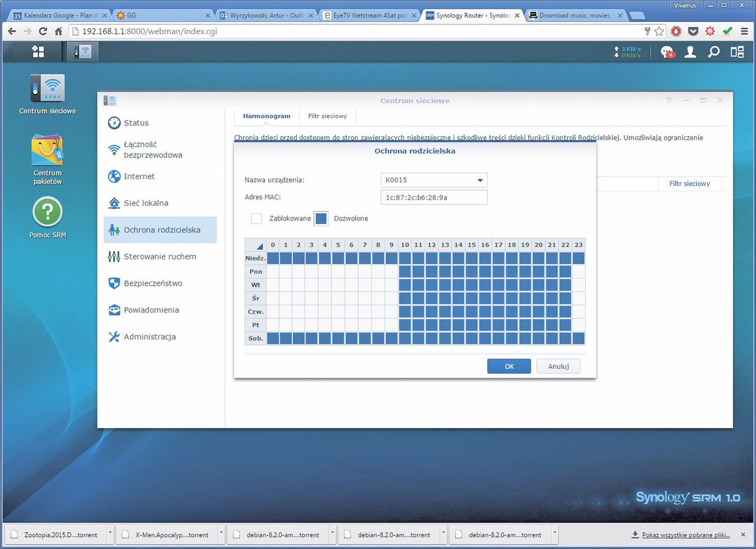Open Centrum pakietów desktop icon
The height and width of the screenshot is (549, 756).
point(47,160)
